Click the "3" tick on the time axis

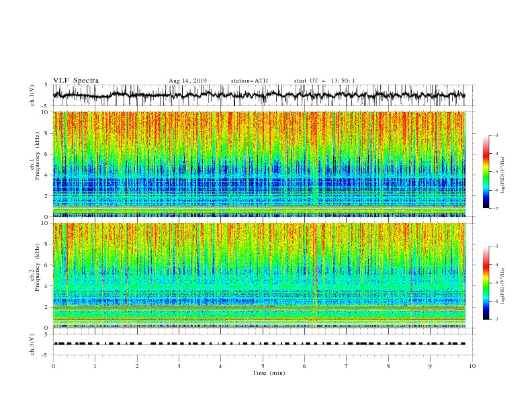pos(179,366)
